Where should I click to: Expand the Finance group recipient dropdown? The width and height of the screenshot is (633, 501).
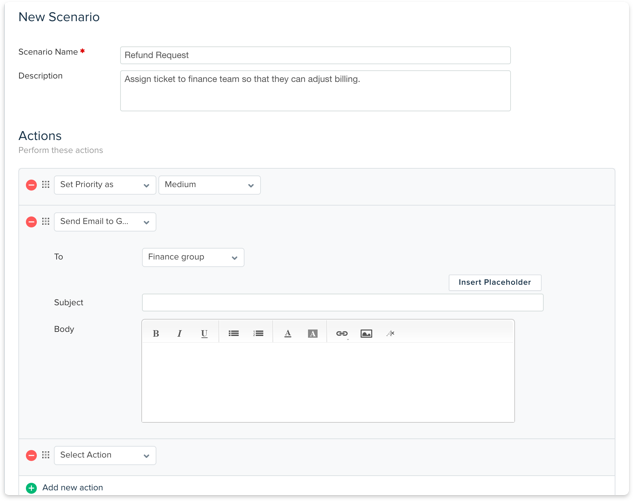coord(193,257)
